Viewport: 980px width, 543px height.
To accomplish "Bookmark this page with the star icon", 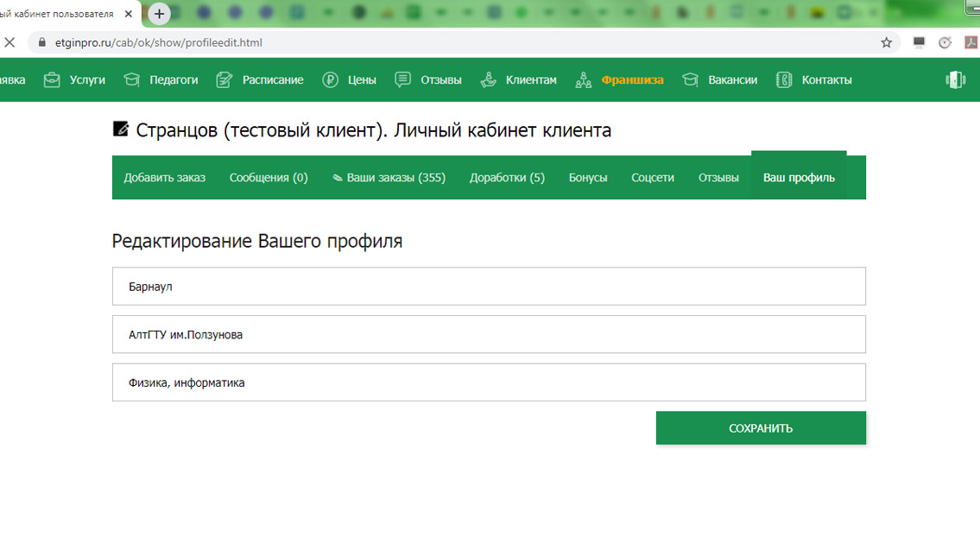I will tap(886, 42).
